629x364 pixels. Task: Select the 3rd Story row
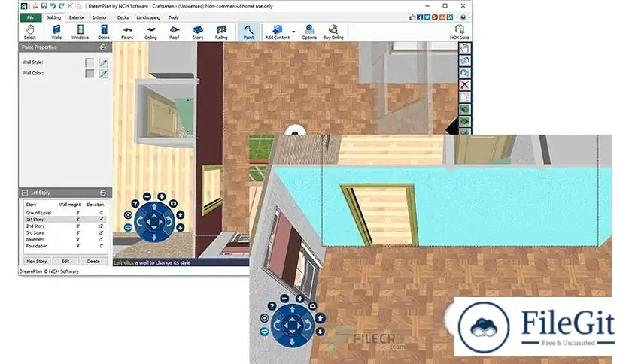click(65, 232)
